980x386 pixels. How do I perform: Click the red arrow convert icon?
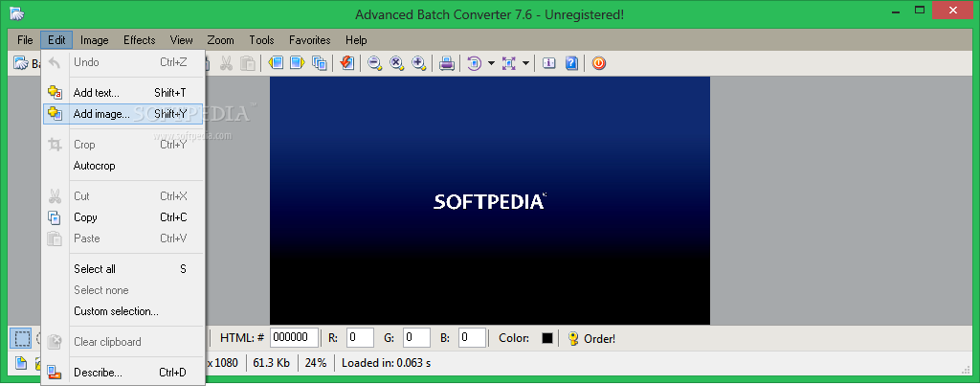point(346,62)
